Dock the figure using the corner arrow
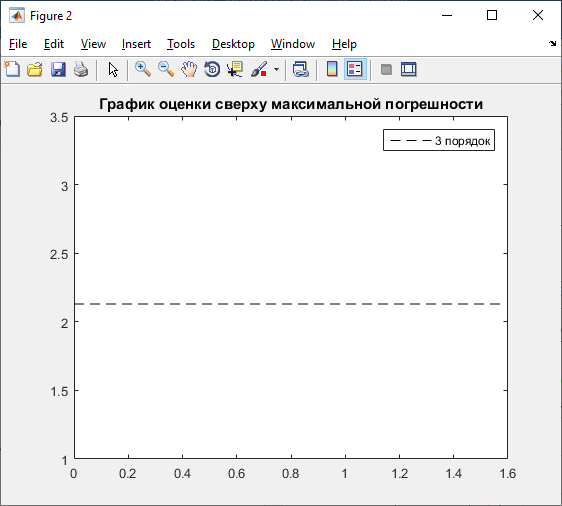The width and height of the screenshot is (562, 506). click(x=552, y=43)
